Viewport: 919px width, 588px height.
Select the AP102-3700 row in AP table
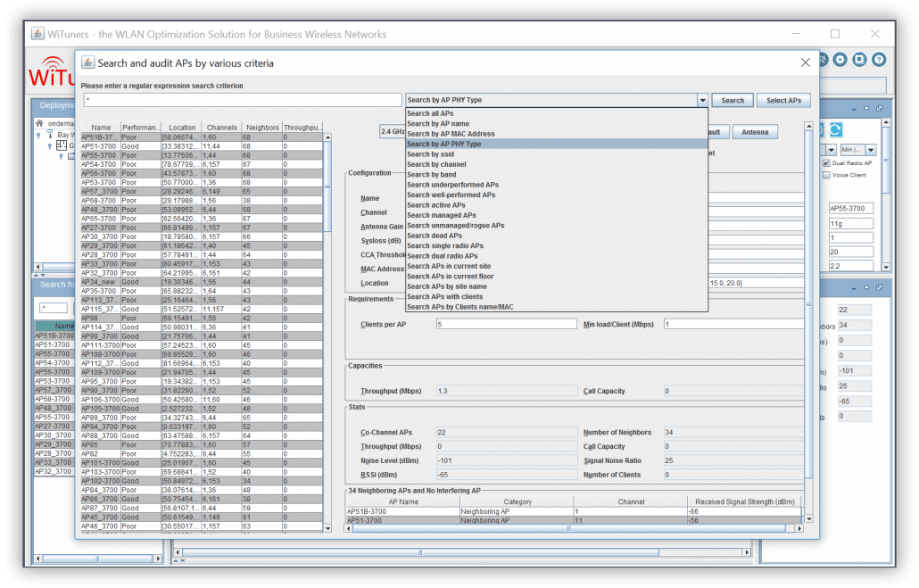[x=202, y=481]
